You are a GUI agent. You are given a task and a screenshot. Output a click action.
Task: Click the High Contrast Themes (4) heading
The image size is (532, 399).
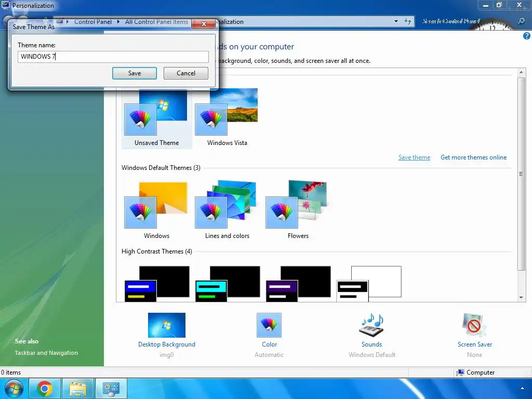point(157,251)
